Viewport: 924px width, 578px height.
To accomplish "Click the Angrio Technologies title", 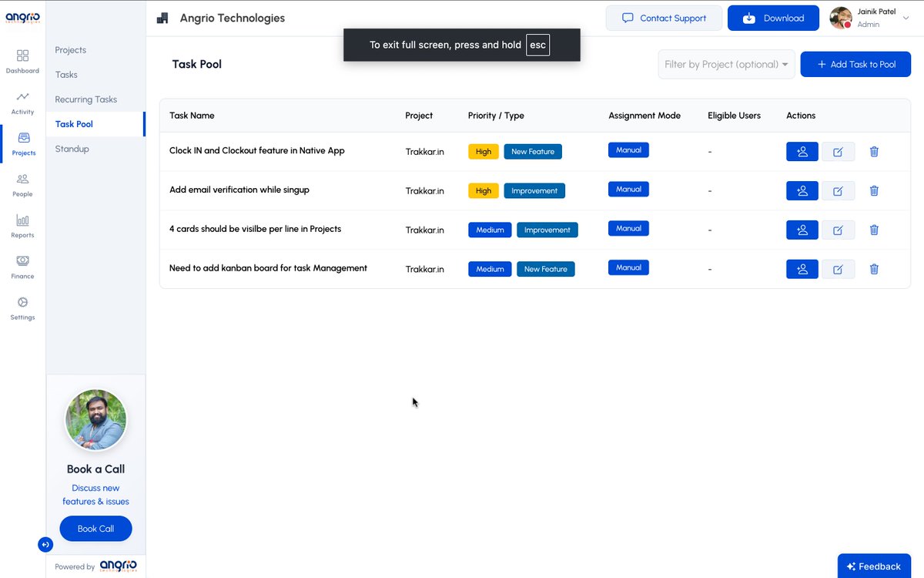I will pos(233,18).
